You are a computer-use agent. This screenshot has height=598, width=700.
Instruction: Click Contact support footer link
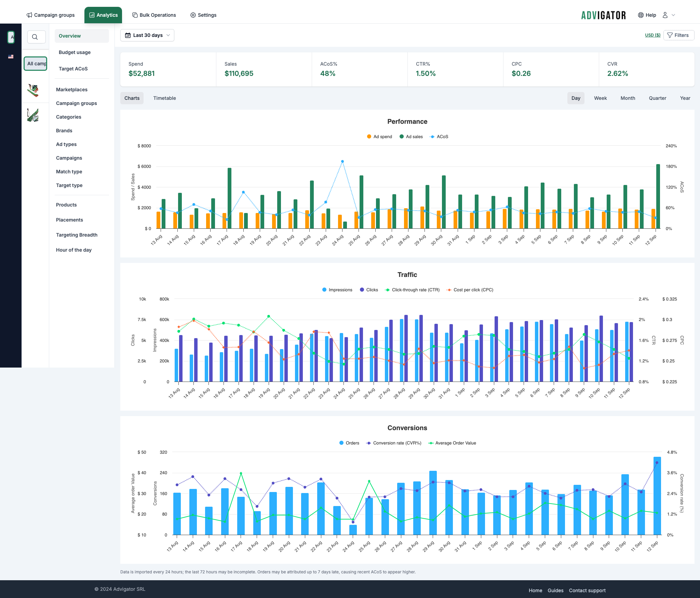pyautogui.click(x=587, y=590)
